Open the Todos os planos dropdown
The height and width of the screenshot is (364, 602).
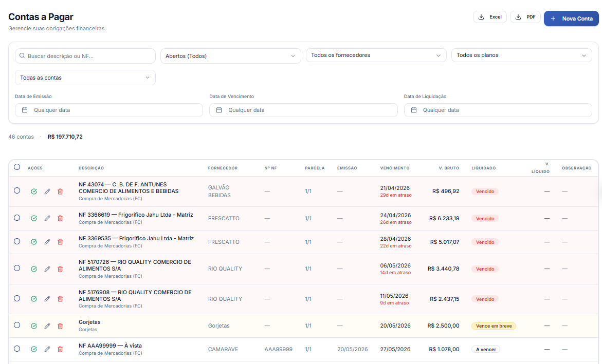521,55
